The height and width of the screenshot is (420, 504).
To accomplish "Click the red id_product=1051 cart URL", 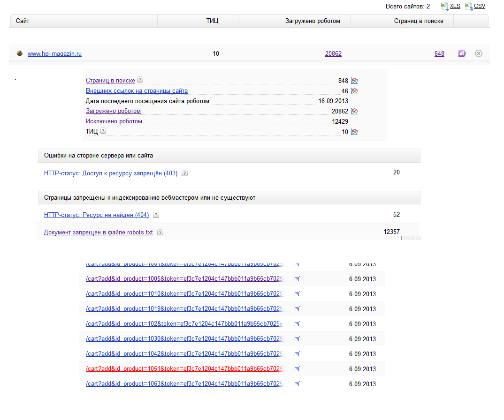I will 184,369.
